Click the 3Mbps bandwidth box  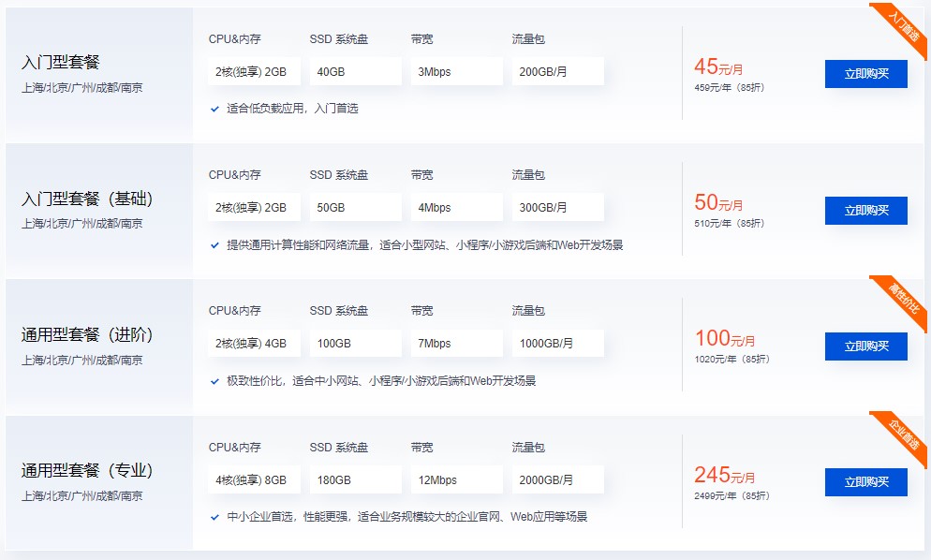tap(456, 71)
